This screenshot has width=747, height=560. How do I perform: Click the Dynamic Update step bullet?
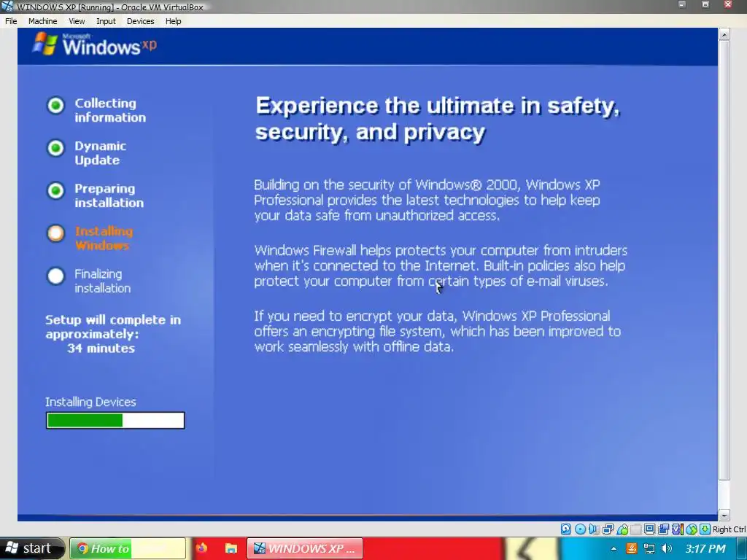[55, 148]
